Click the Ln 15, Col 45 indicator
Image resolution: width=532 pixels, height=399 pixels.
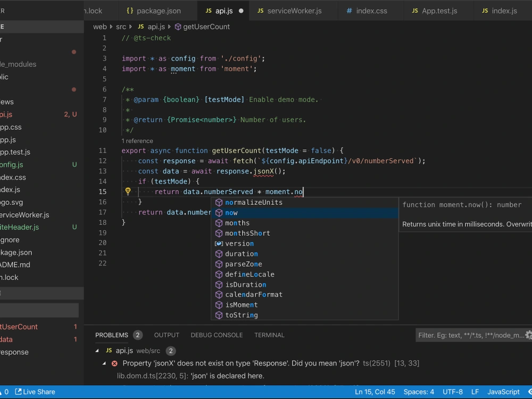click(375, 392)
